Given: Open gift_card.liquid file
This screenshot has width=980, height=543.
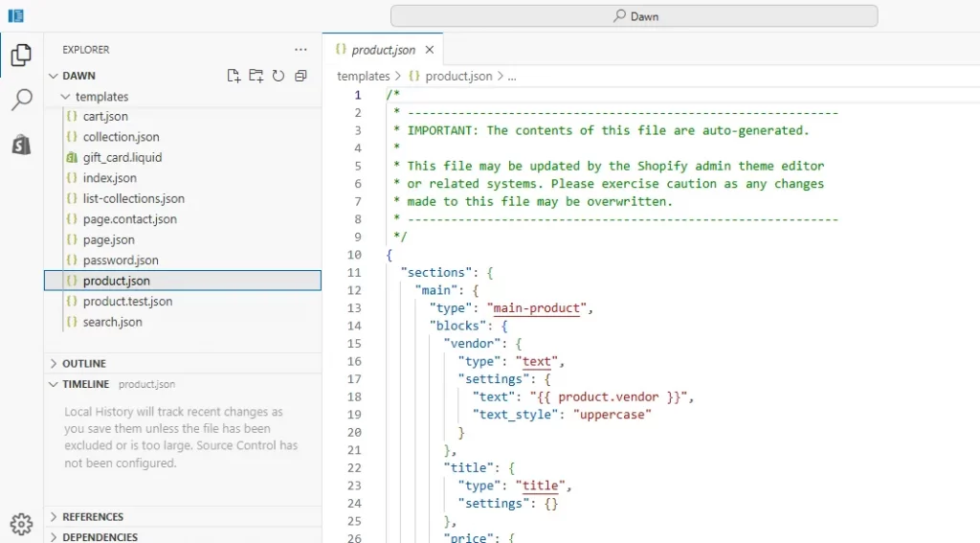Looking at the screenshot, I should point(122,158).
